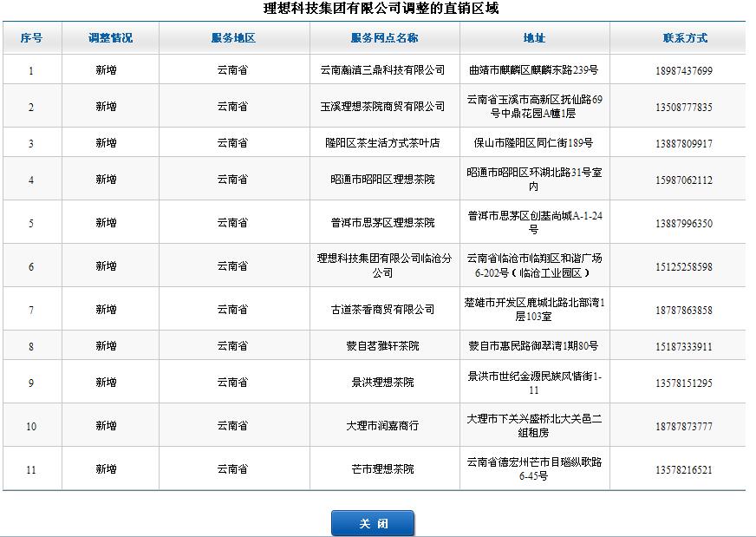Select the 玉溪理想茶院商贸有限公司 cell
Image resolution: width=756 pixels, height=537 pixels.
pyautogui.click(x=382, y=107)
